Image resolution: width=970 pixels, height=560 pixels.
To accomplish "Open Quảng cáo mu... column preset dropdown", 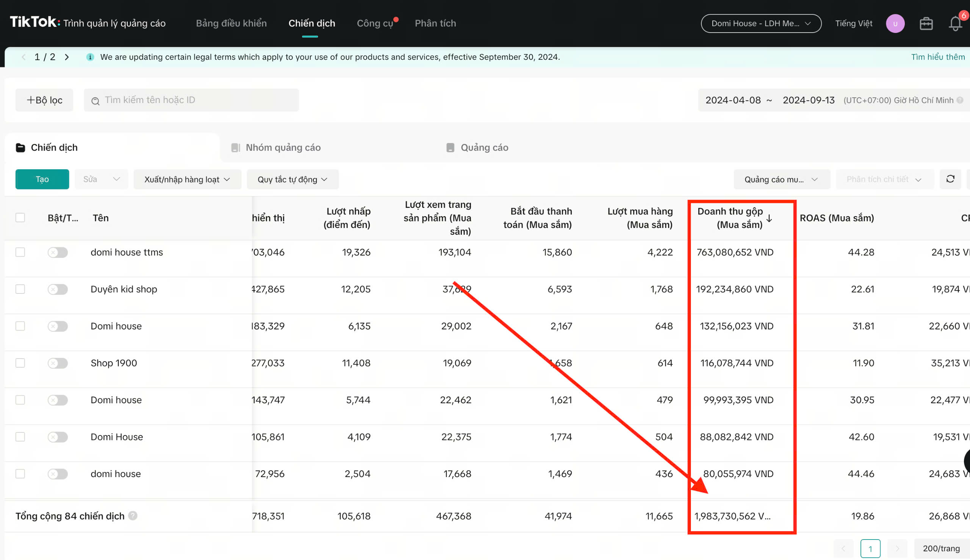I will 781,179.
